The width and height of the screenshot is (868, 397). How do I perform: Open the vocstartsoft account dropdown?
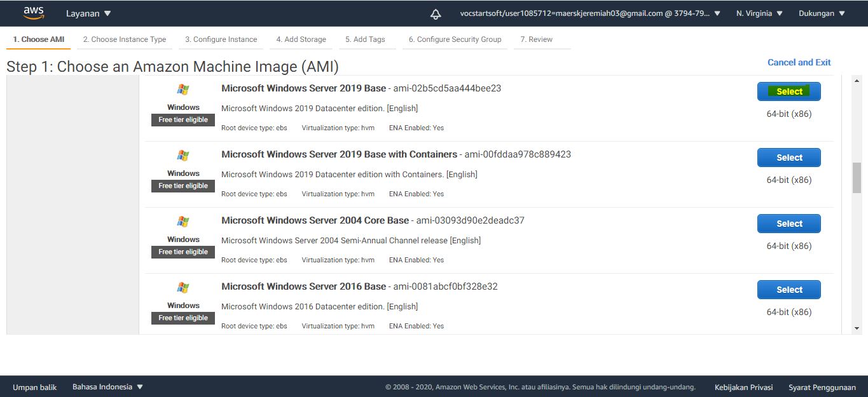589,13
